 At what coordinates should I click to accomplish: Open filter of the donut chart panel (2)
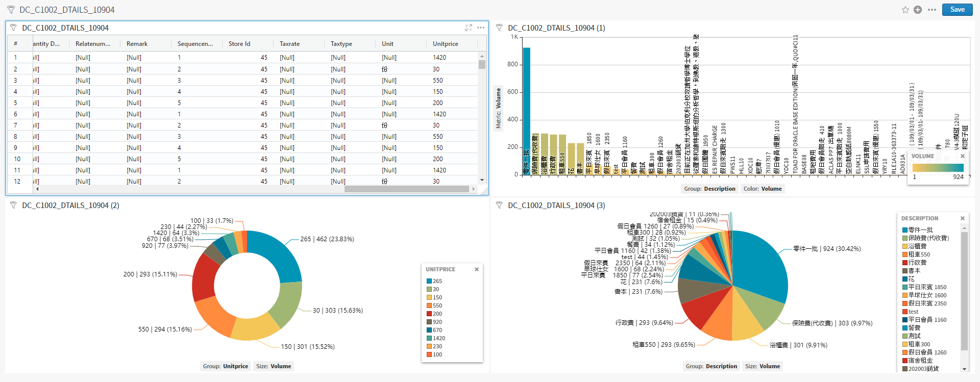(13, 206)
